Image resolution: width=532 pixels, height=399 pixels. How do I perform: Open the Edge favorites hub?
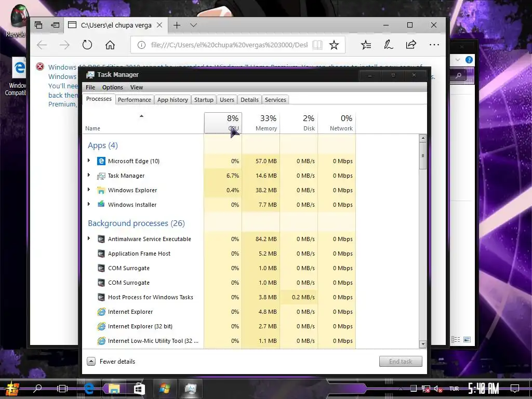(x=366, y=45)
